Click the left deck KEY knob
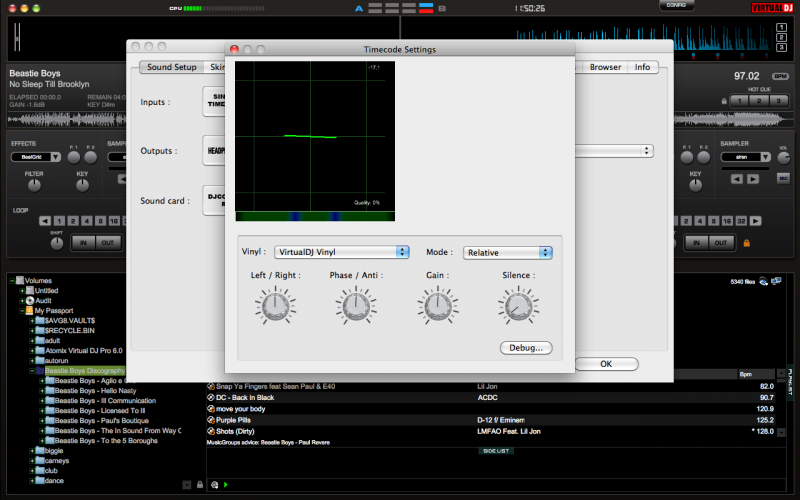 point(82,185)
